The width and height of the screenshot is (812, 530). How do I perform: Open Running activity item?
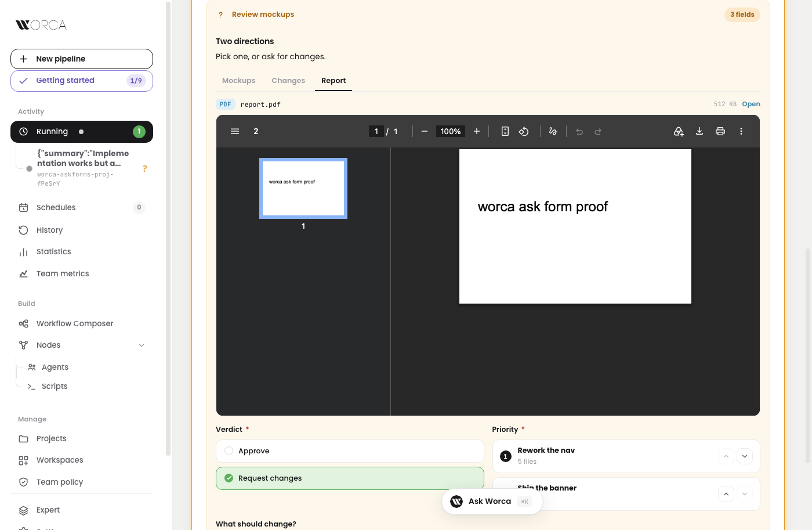82,132
